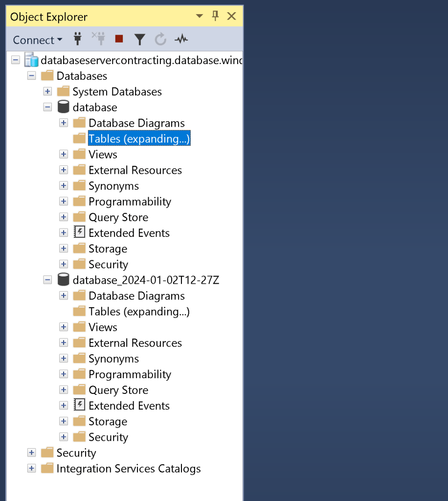
Task: Open Activity Monitor pulse icon
Action: click(x=181, y=39)
